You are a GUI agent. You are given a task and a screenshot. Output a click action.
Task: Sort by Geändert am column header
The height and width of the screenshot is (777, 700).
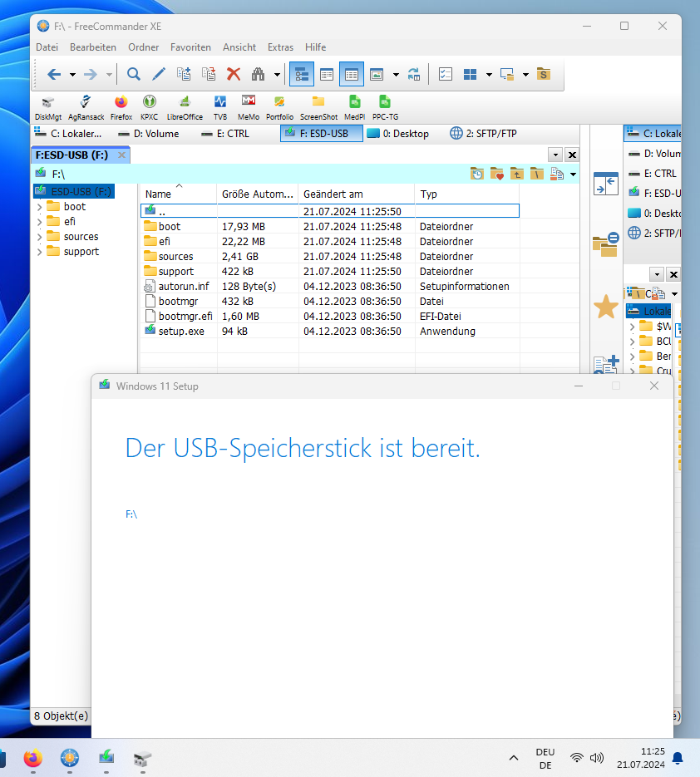pyautogui.click(x=357, y=194)
